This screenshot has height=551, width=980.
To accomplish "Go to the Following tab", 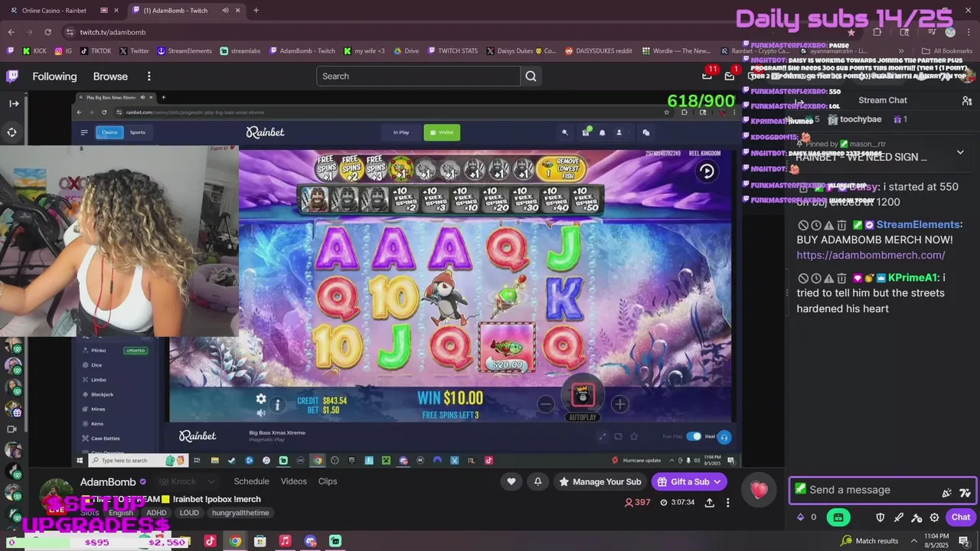I will (x=54, y=77).
